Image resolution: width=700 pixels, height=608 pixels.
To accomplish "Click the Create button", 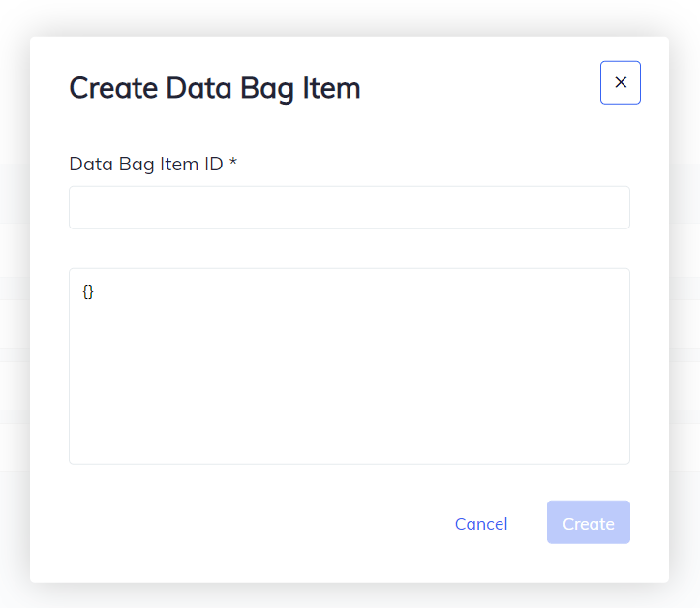I will 589,523.
